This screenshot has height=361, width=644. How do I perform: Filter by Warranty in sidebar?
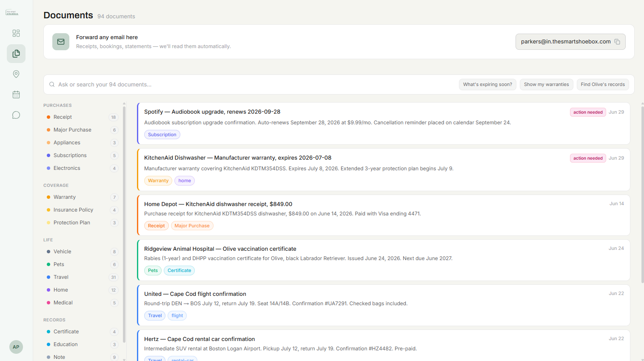[x=82, y=197]
